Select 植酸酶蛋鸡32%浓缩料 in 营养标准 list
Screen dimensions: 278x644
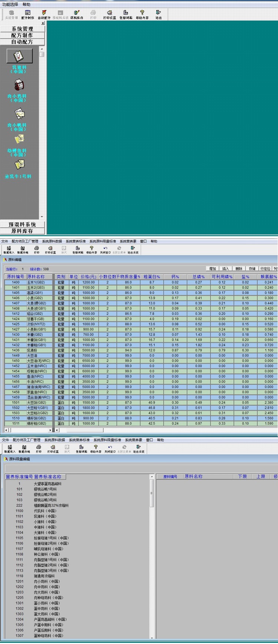51,505
